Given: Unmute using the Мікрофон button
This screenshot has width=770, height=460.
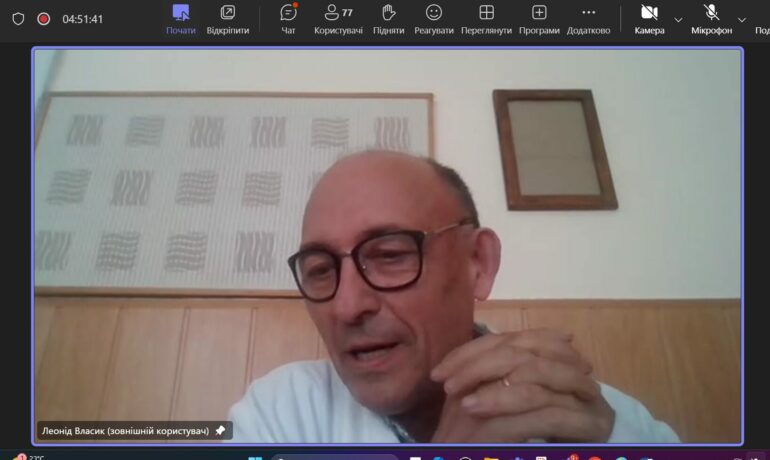Looking at the screenshot, I should (x=711, y=18).
